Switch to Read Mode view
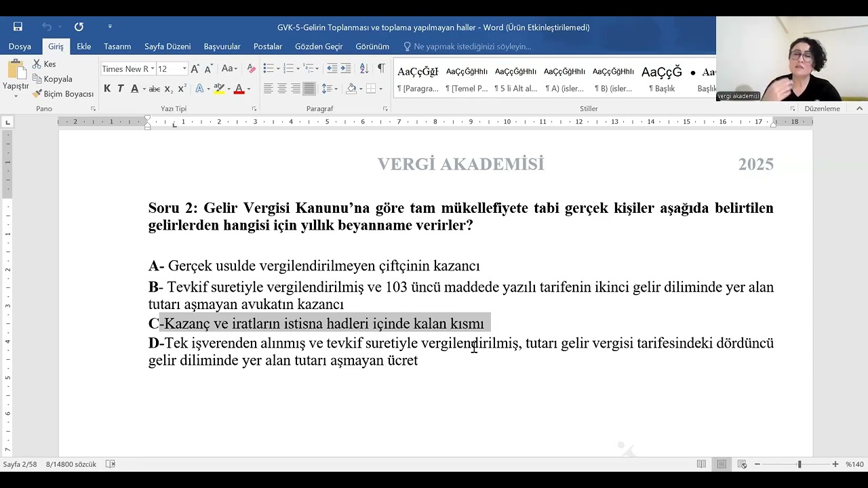Screen dimensions: 868x488 [701, 464]
